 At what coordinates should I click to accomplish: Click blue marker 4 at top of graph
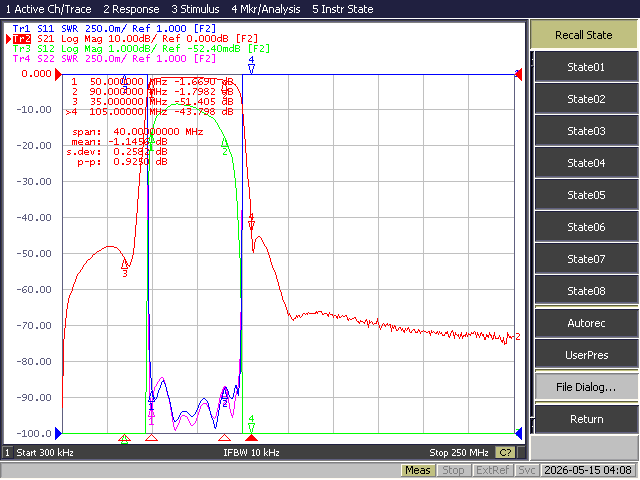[251, 65]
